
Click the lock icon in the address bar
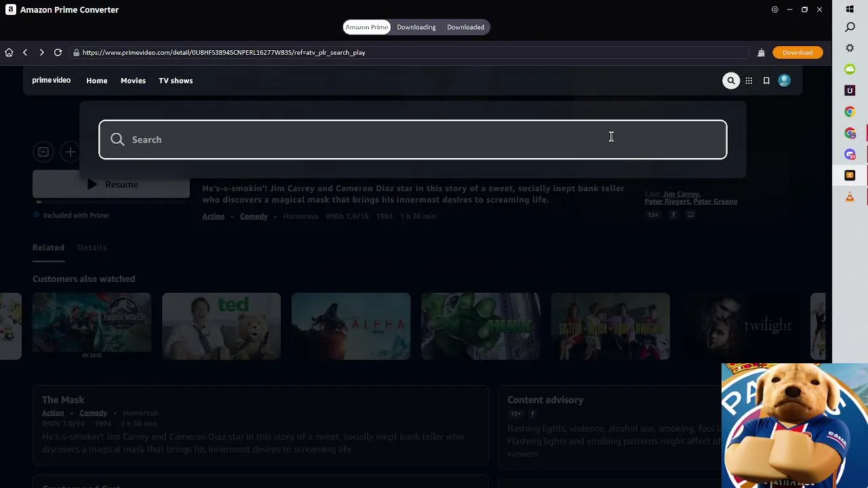[x=77, y=52]
